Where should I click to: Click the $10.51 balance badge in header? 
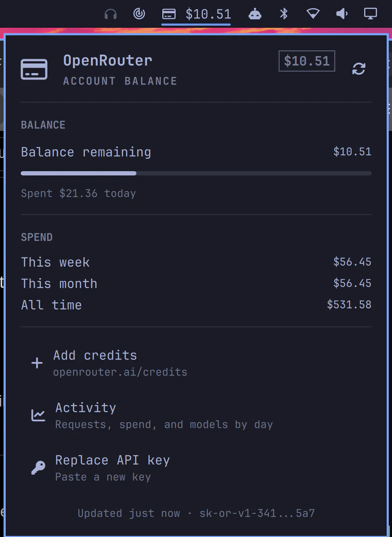(x=307, y=61)
